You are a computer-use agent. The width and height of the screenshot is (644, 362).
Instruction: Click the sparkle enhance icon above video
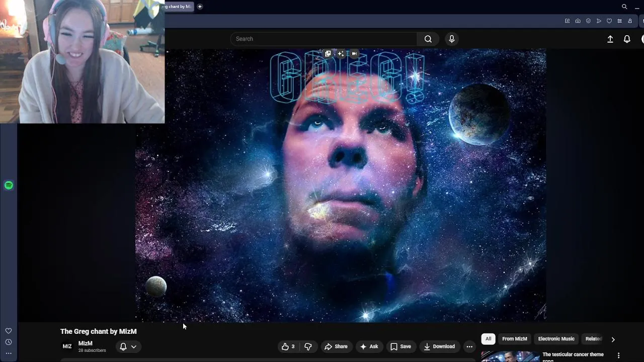(x=341, y=53)
